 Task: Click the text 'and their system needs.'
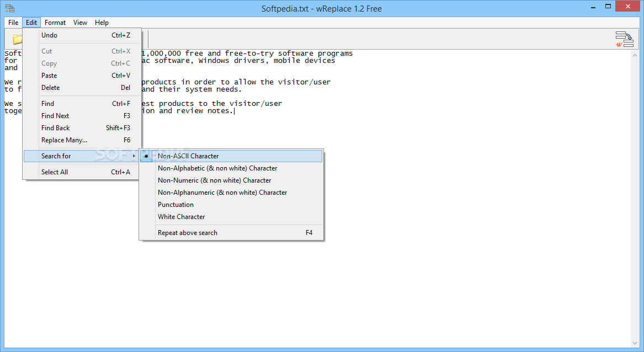tap(192, 89)
